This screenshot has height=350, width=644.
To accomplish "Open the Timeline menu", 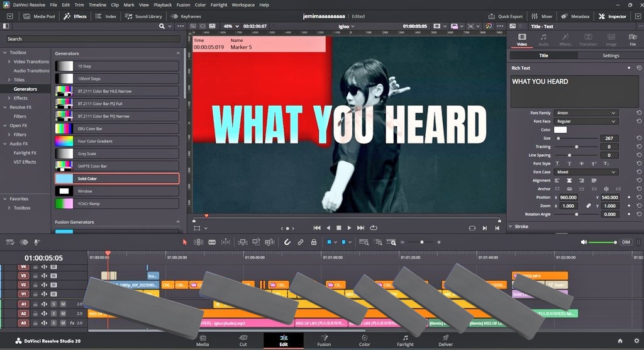I will click(x=97, y=5).
